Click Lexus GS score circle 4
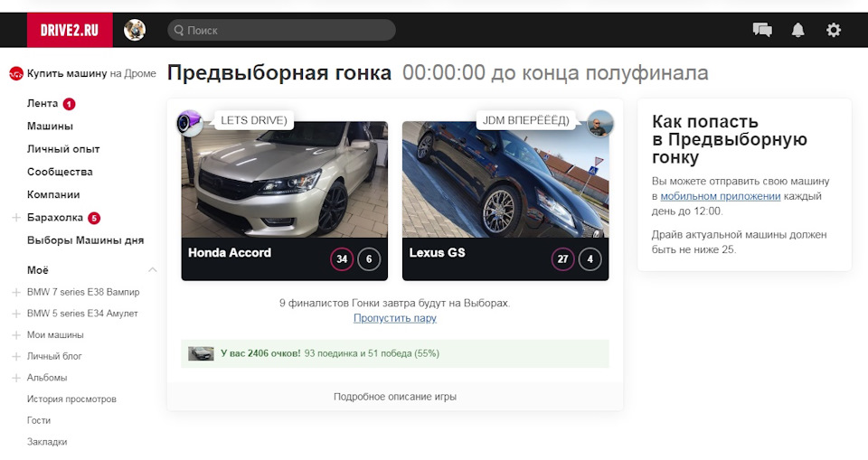The image size is (868, 460). tap(590, 259)
